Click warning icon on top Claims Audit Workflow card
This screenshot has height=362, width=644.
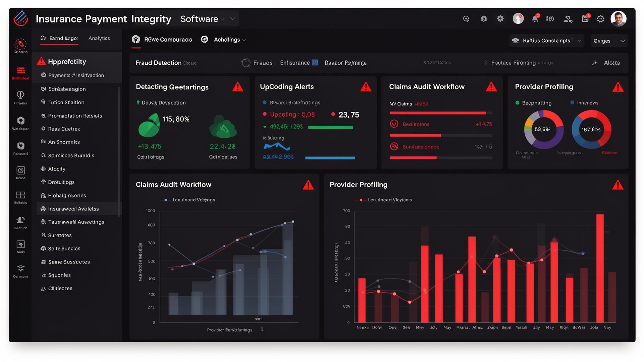[491, 87]
